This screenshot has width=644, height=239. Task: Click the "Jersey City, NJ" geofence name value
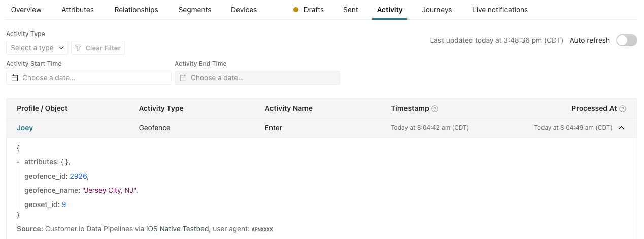(109, 190)
